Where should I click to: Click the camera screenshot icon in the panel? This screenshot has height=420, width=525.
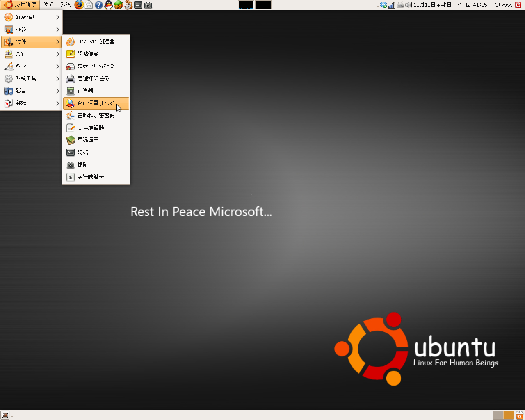tap(148, 5)
